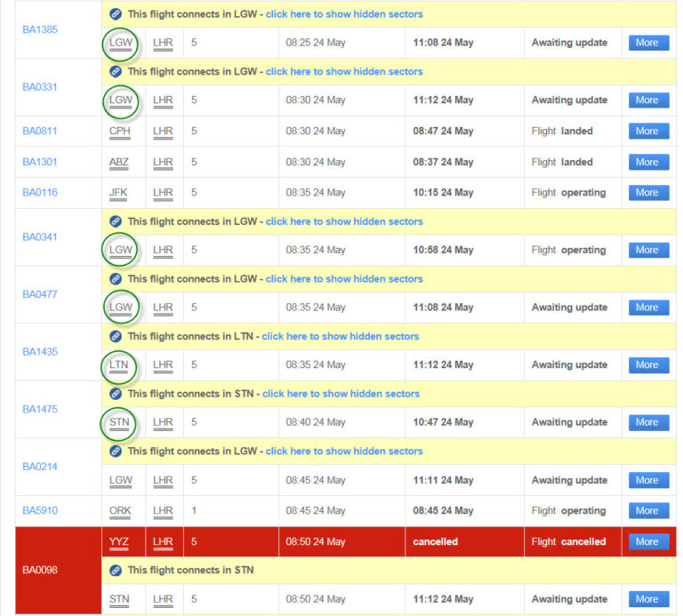Click the link icon in BA0331's connection notice

coord(116,72)
